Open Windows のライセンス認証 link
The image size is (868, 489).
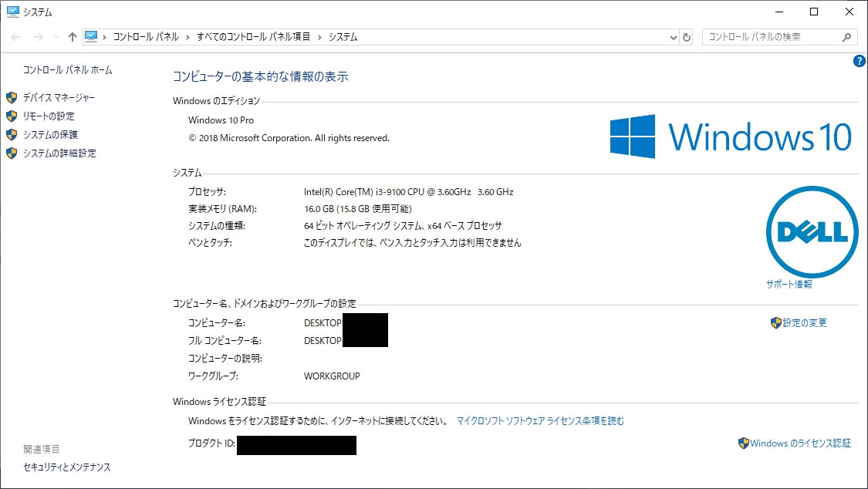click(800, 443)
